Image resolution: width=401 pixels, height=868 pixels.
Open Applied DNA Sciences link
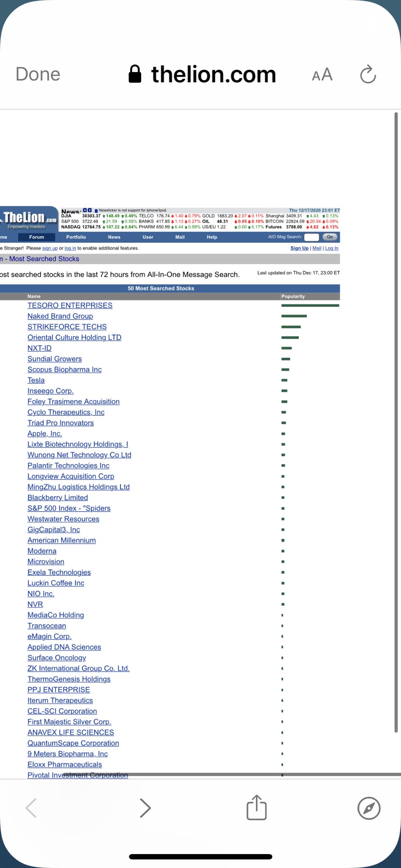pos(64,647)
